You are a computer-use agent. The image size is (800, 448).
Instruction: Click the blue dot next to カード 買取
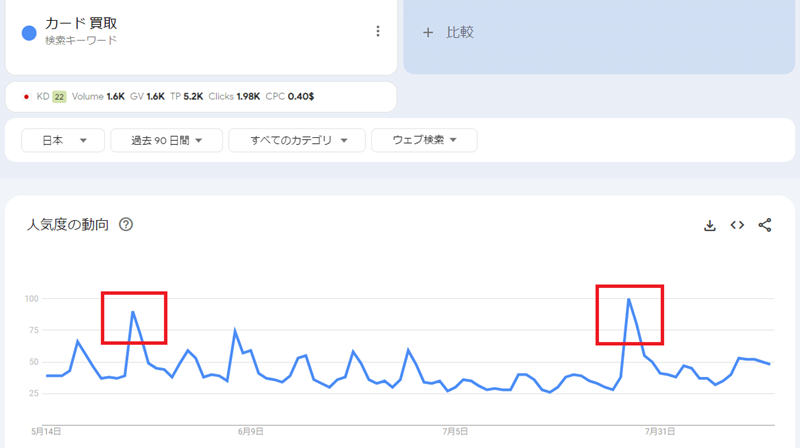click(29, 33)
